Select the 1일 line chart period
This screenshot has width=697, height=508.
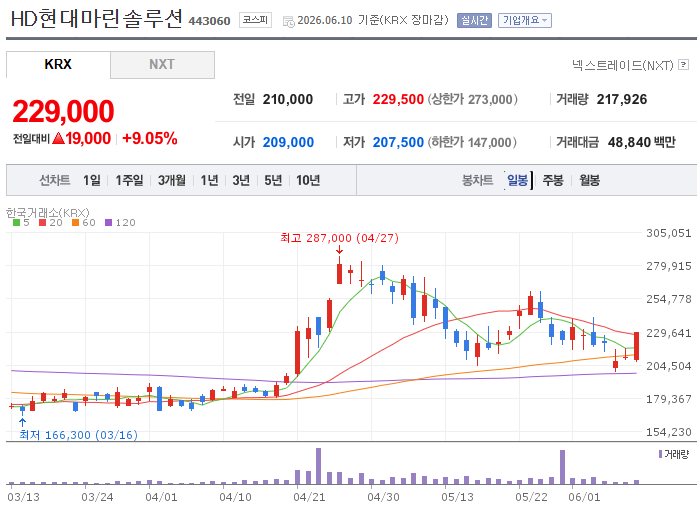coord(92,180)
